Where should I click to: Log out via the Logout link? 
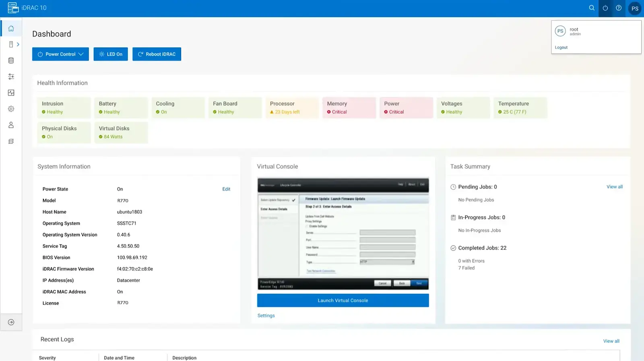click(561, 47)
